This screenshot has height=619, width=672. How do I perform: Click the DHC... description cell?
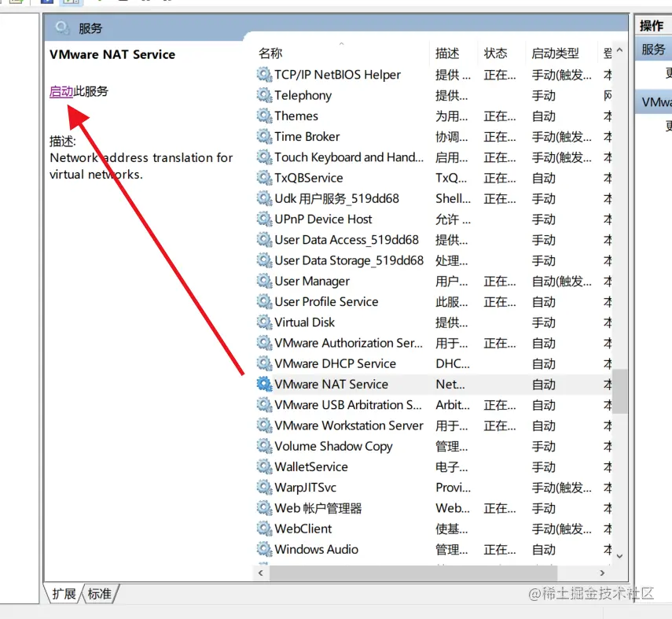click(x=453, y=363)
